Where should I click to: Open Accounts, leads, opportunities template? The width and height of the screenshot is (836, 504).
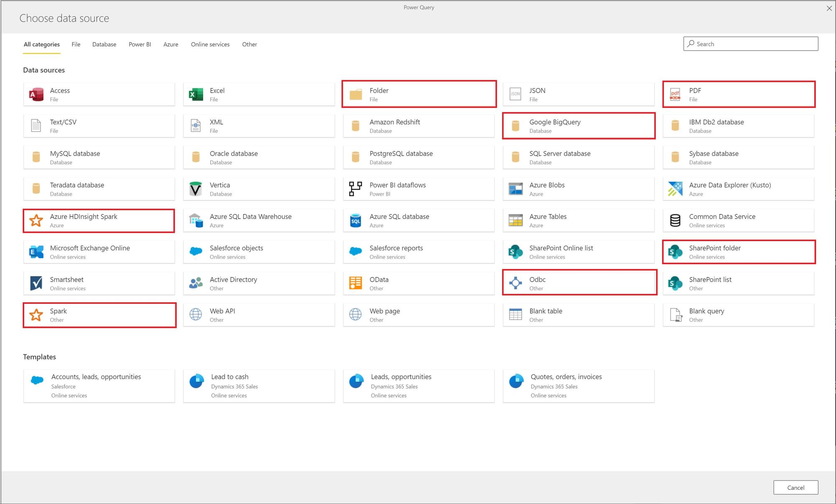pyautogui.click(x=99, y=386)
